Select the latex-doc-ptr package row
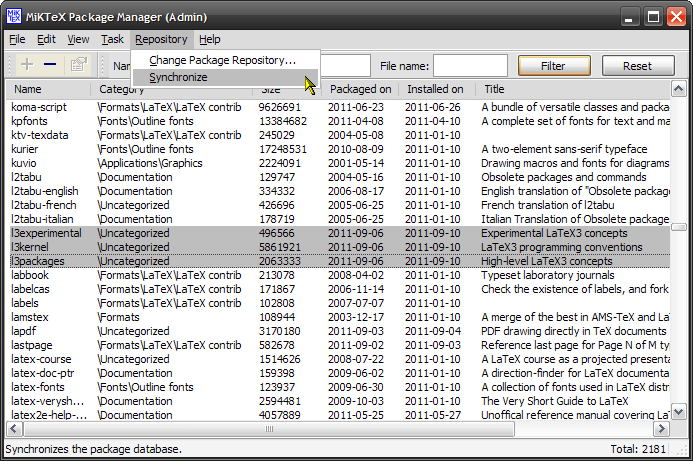Image resolution: width=693 pixels, height=461 pixels. [339, 373]
